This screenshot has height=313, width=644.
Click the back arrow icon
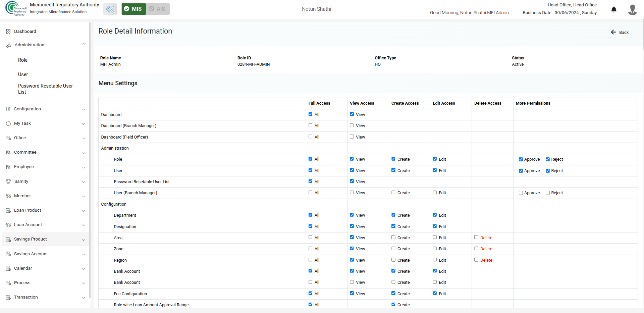coord(613,32)
